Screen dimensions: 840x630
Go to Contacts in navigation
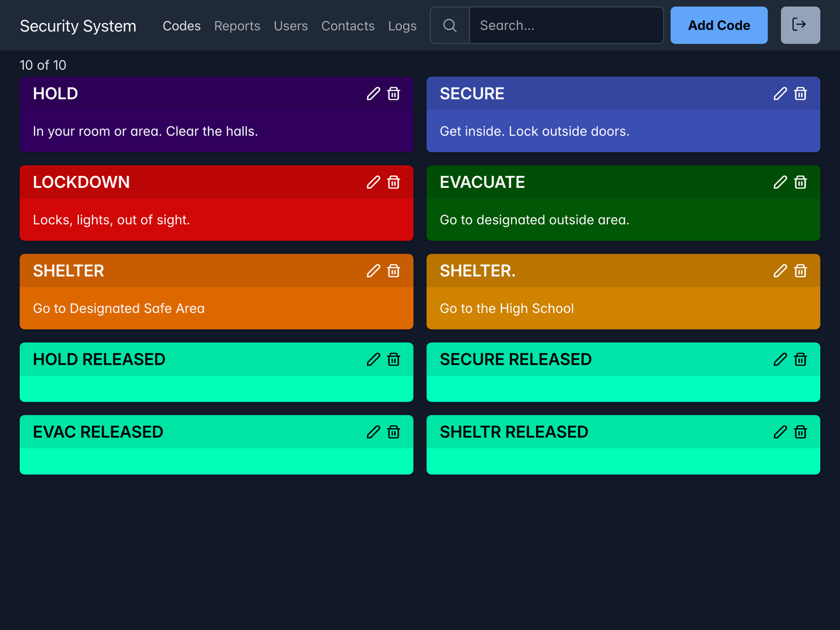pos(348,26)
